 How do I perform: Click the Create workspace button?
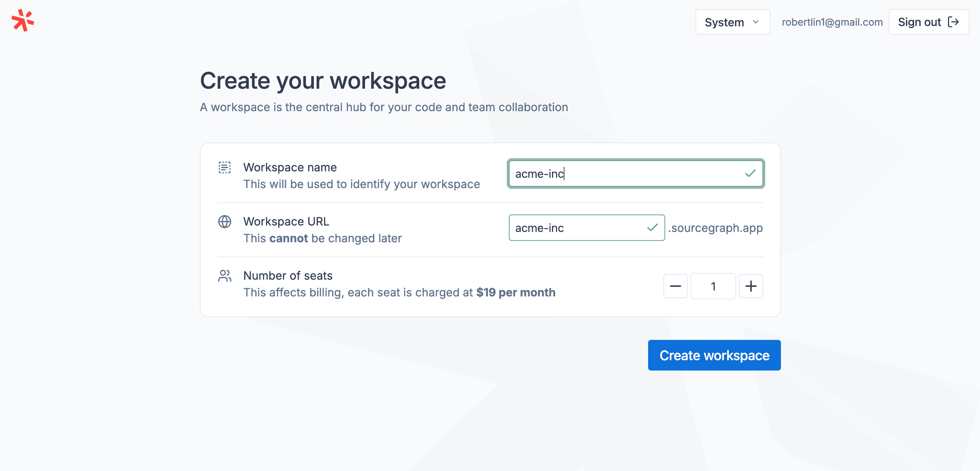pyautogui.click(x=714, y=355)
